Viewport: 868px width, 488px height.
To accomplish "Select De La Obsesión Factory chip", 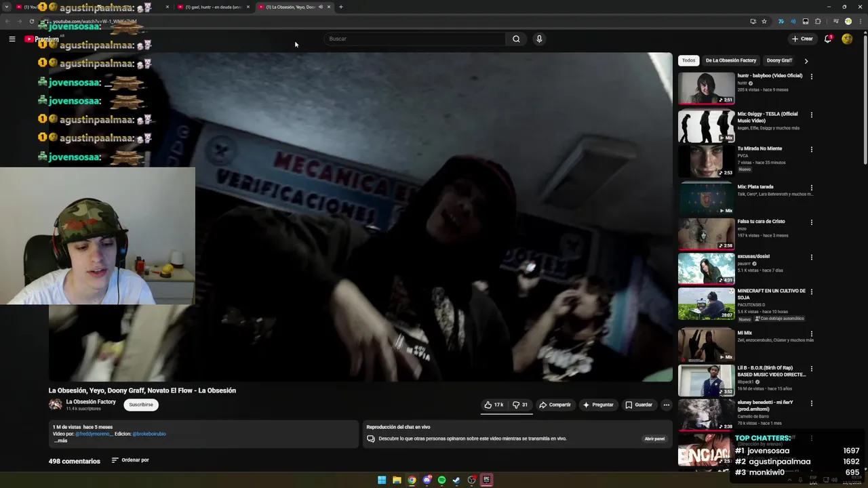I will point(730,60).
